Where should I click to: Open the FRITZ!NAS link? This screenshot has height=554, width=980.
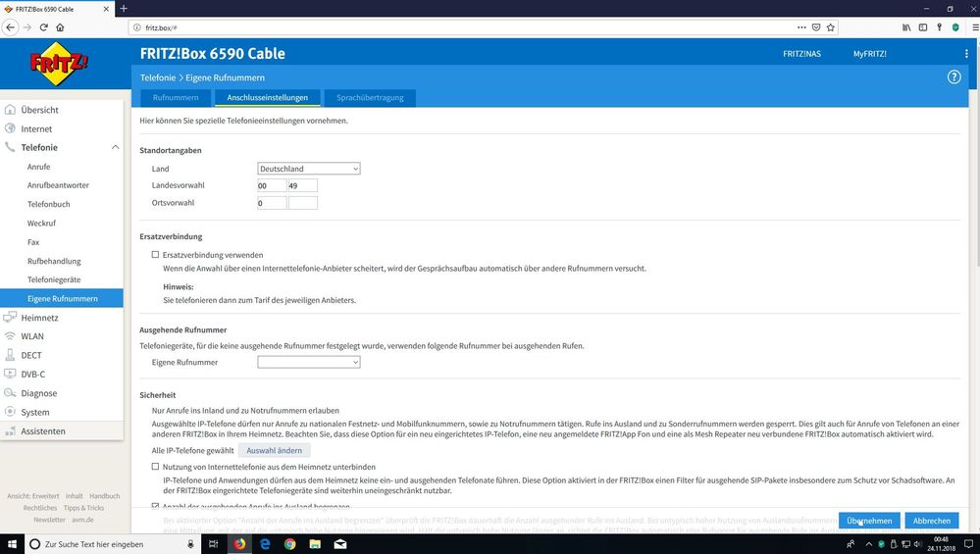click(x=801, y=54)
